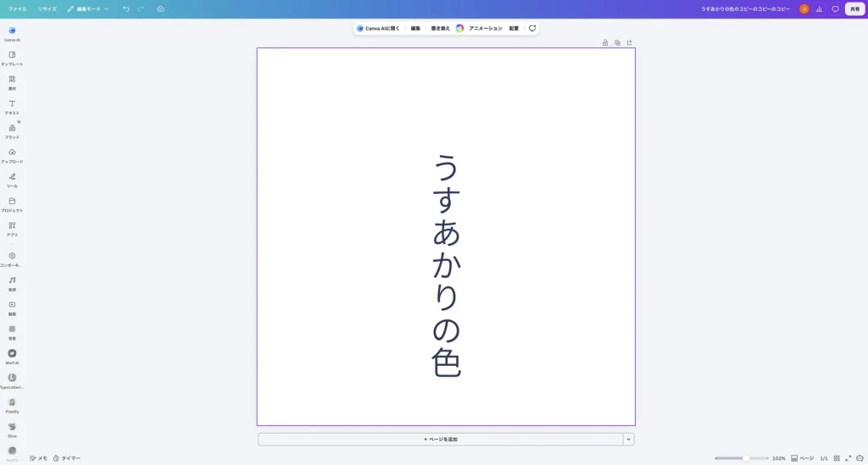Open the comments speech bubble icon
Image resolution: width=868 pixels, height=465 pixels.
[835, 8]
